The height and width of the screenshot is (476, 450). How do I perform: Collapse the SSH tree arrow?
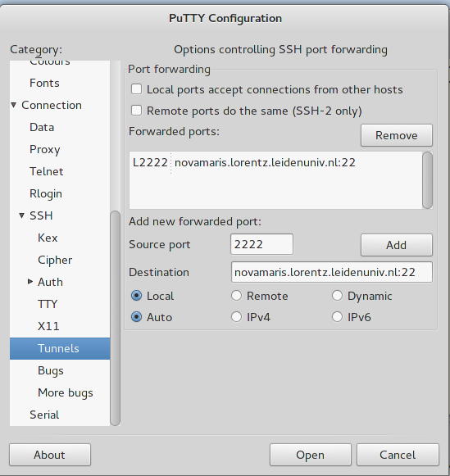point(21,215)
